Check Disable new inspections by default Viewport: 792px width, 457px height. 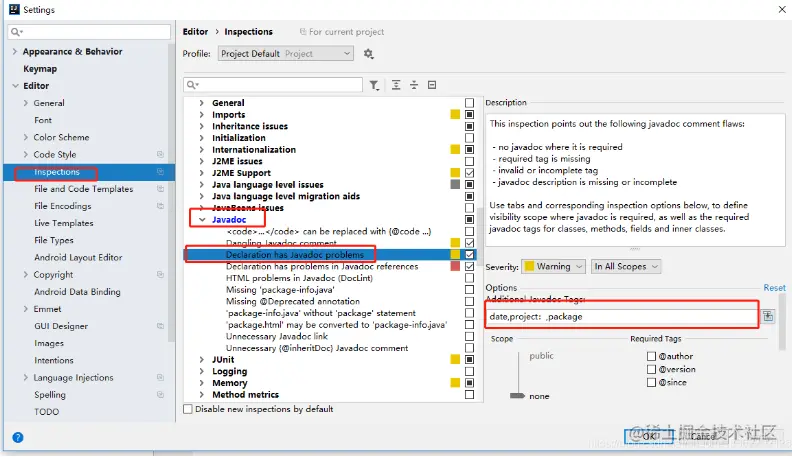(x=188, y=409)
